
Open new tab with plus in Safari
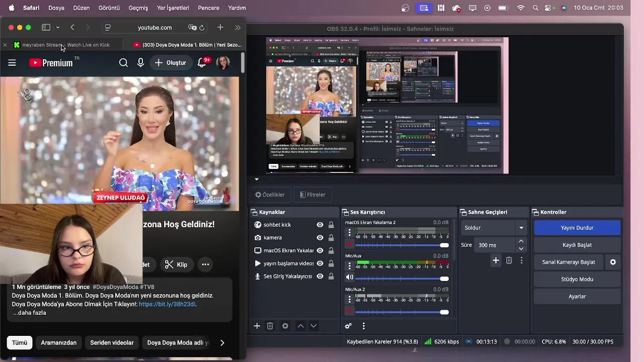pos(220,27)
